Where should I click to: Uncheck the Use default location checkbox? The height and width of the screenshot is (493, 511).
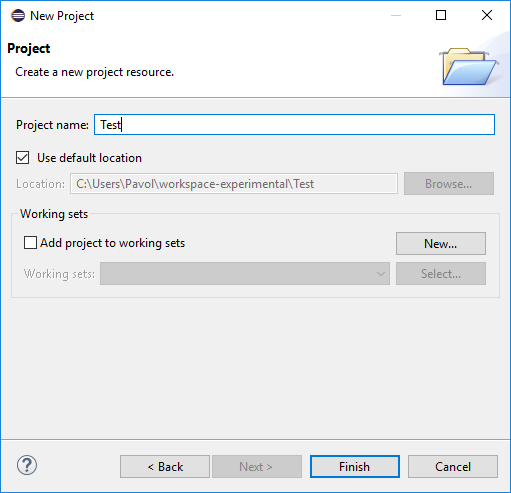[x=23, y=158]
